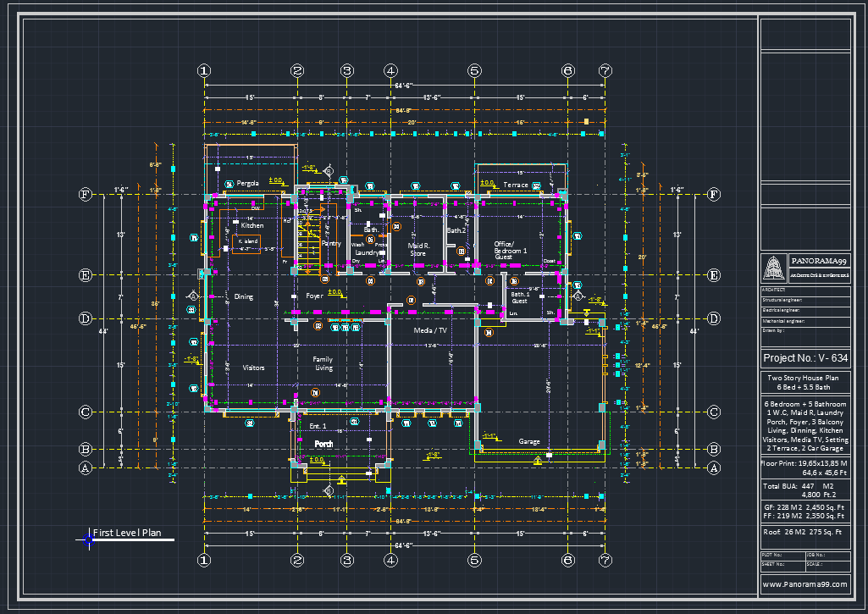This screenshot has height=614, width=868.
Task: Select grid bubble A on the right axis
Action: click(714, 468)
